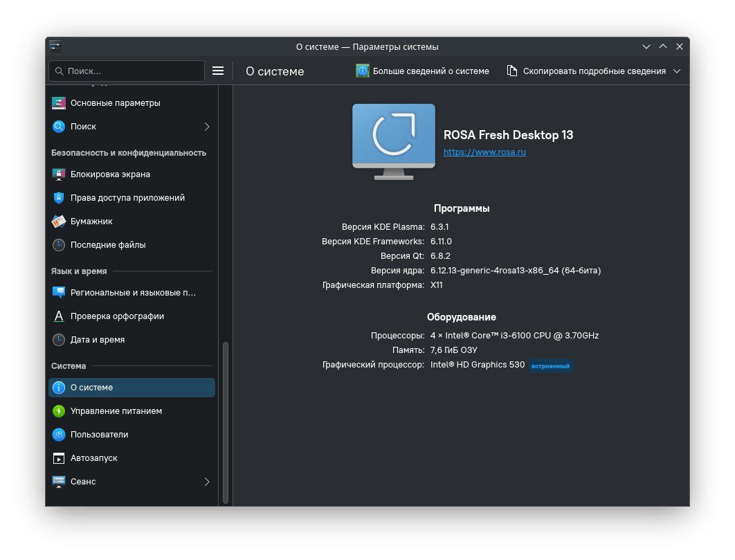Screen dimensions: 735x560
Task: Click the Бумажник wallet icon
Action: [59, 222]
